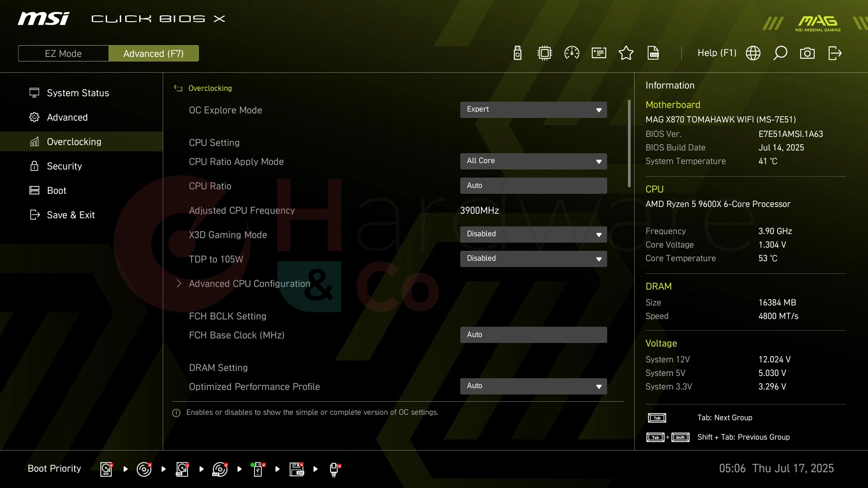Viewport: 868px width, 488px height.
Task: Open CPU Ratio Apply Mode dropdown
Action: pos(533,161)
